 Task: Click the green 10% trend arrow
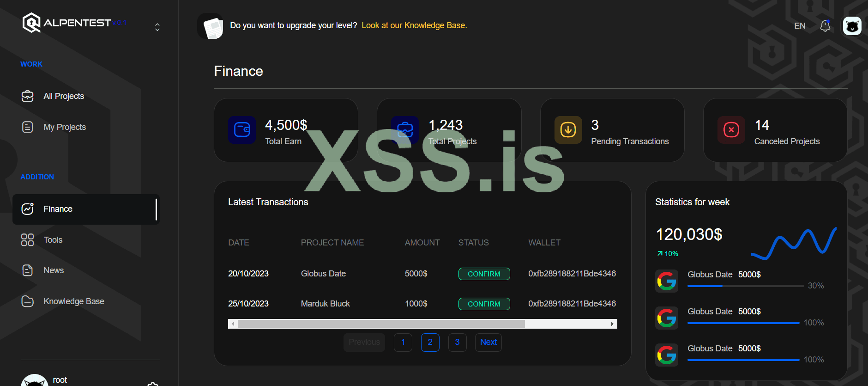[x=660, y=253]
